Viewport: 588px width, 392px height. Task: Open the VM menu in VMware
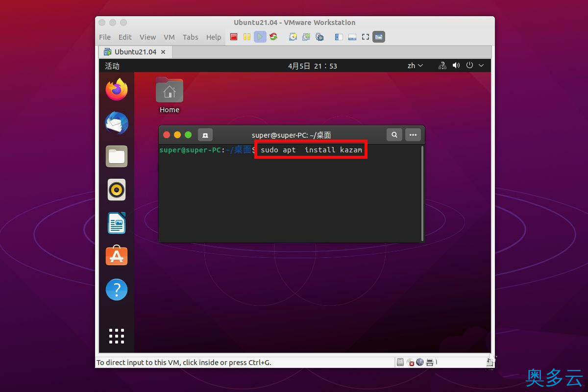(169, 37)
